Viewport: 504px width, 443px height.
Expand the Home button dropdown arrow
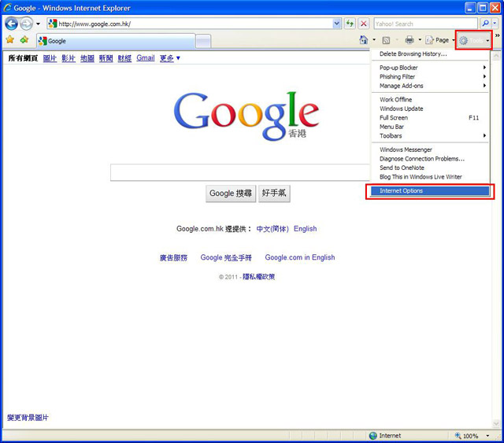point(374,40)
